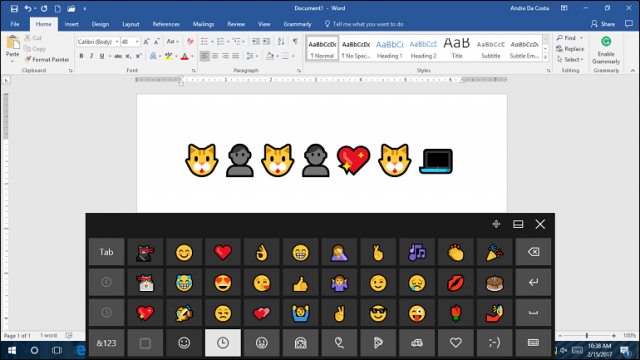Click the Sort paragraph icon
Image resolution: width=640 pixels, height=360 pixels.
281,42
